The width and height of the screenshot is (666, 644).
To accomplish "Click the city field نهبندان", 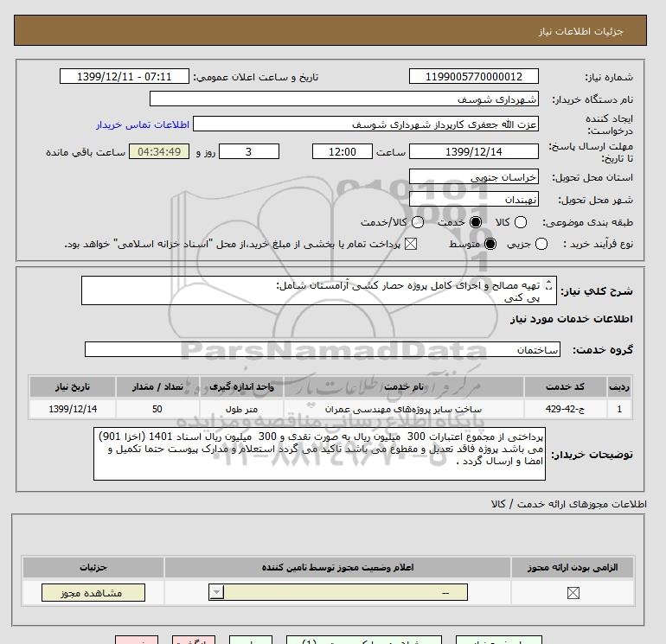I will [x=474, y=199].
